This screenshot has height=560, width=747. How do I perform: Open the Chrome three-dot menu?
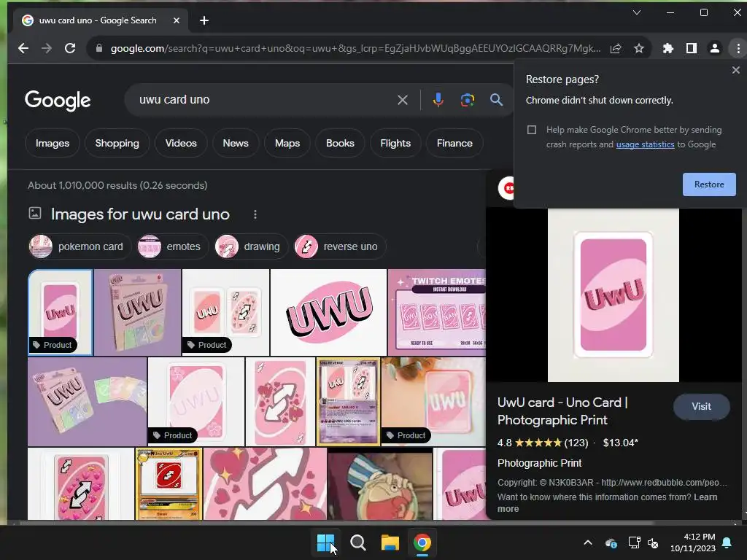pyautogui.click(x=738, y=48)
